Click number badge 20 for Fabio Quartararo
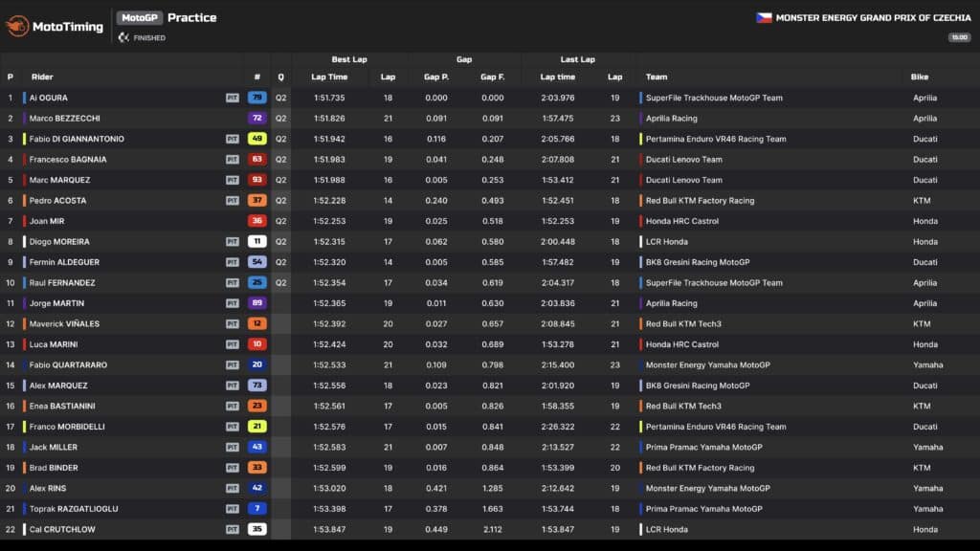Image resolution: width=980 pixels, height=551 pixels. pos(256,364)
